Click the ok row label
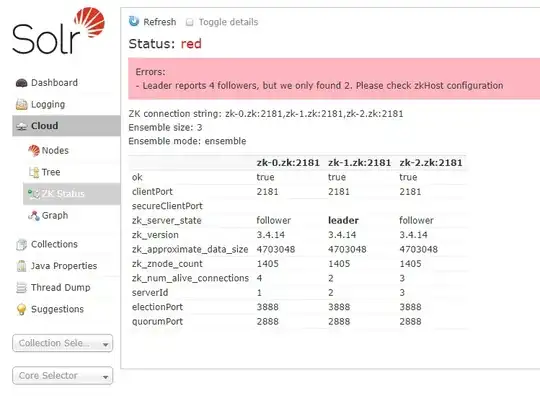 [x=137, y=177]
